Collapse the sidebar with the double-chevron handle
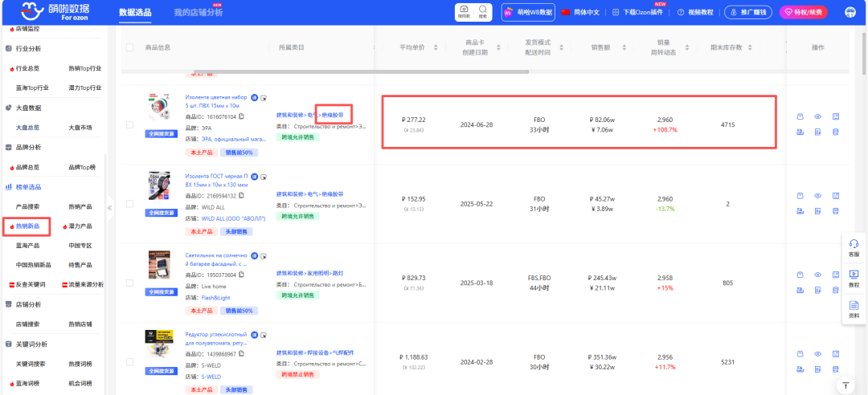The width and height of the screenshot is (868, 395). click(110, 208)
